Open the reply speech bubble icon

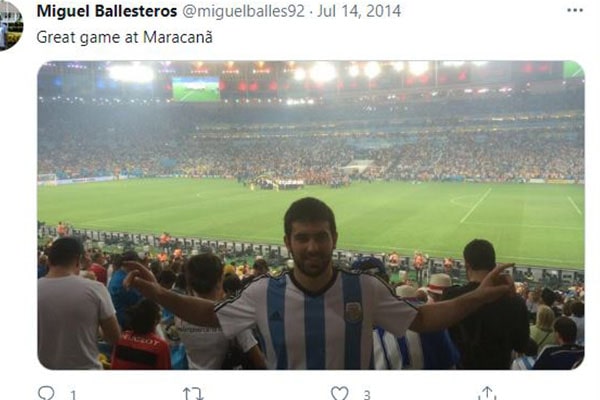tap(46, 393)
